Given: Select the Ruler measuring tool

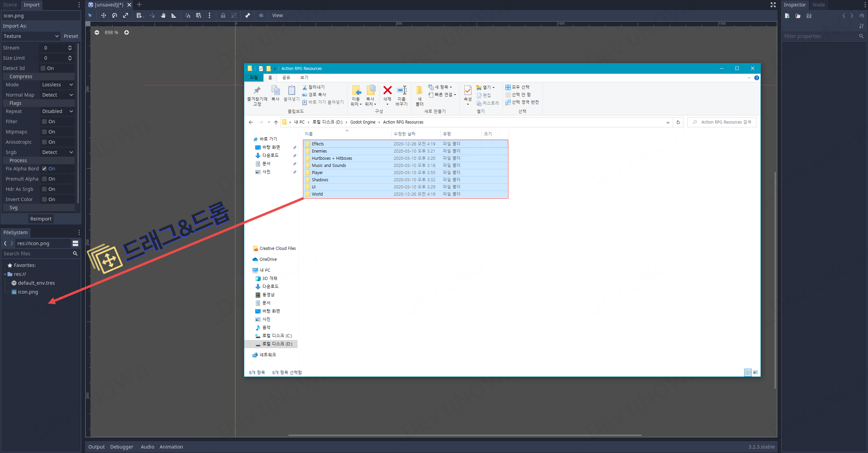Looking at the screenshot, I should pyautogui.click(x=174, y=15).
